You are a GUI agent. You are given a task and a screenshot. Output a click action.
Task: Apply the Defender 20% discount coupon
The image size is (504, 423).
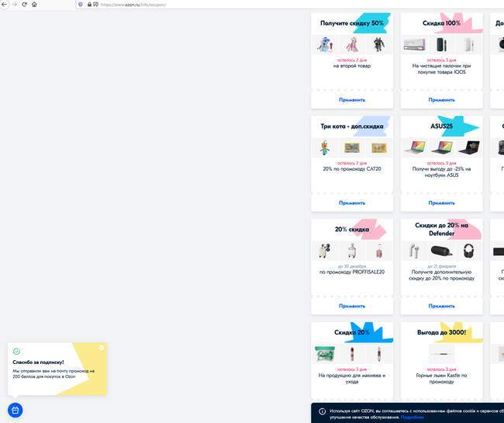tap(441, 306)
